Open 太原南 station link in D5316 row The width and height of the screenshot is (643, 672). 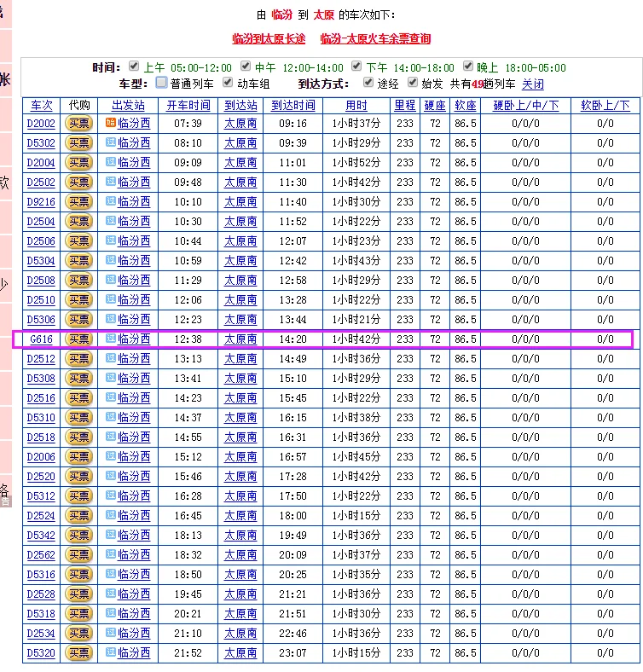point(240,575)
